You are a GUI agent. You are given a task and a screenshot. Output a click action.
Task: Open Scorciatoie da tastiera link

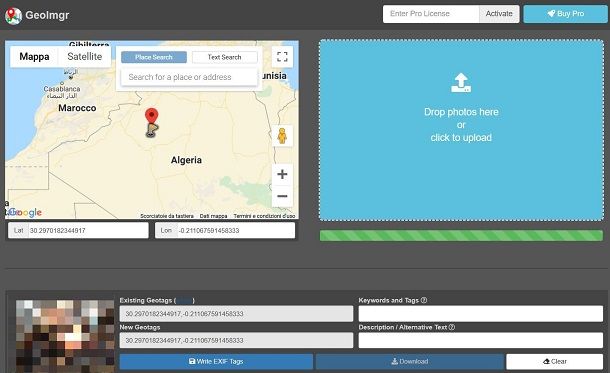(x=167, y=215)
